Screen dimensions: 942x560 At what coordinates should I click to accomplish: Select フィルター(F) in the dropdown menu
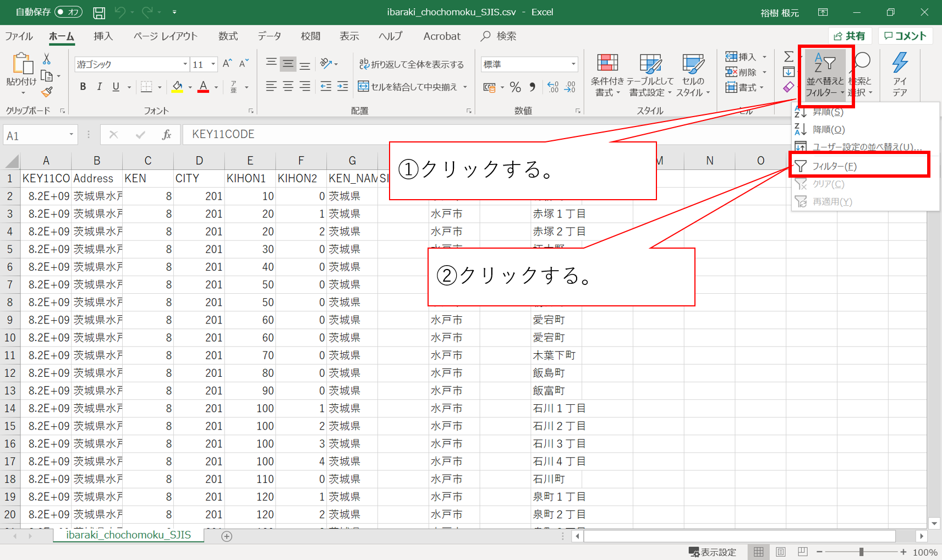pyautogui.click(x=859, y=166)
